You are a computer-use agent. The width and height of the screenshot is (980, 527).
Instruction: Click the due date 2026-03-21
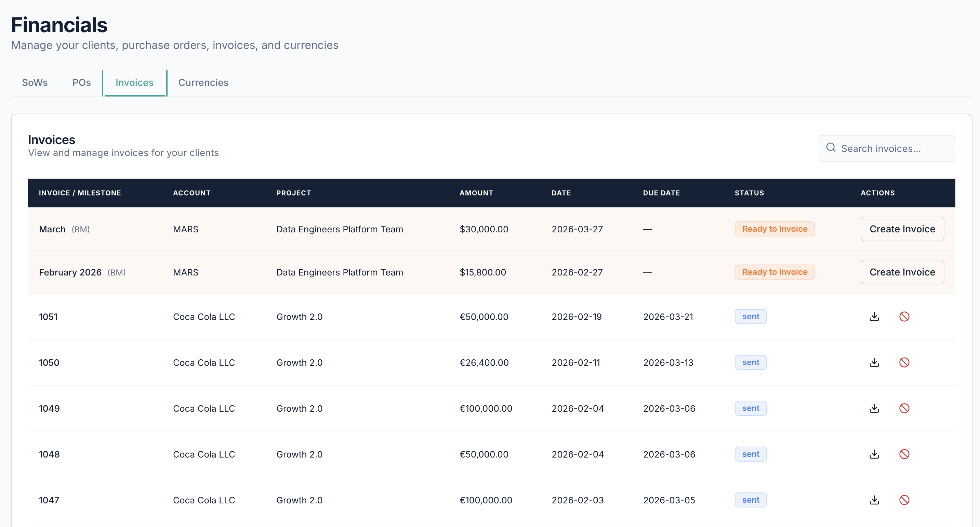668,317
